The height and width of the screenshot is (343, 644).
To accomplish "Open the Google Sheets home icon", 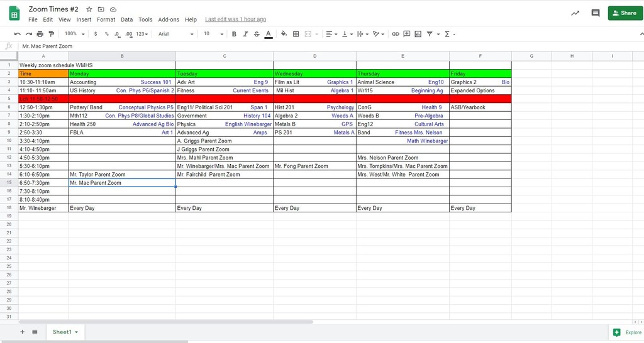I will (14, 14).
